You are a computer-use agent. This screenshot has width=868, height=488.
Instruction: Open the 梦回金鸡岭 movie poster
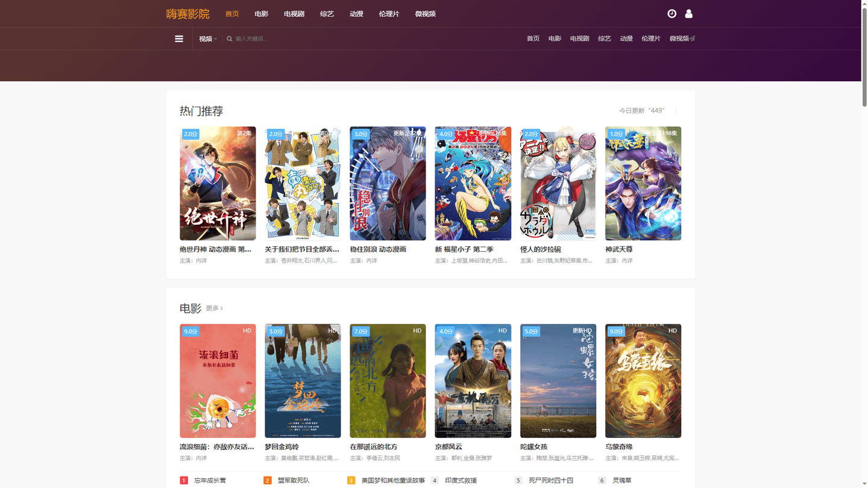pos(303,381)
